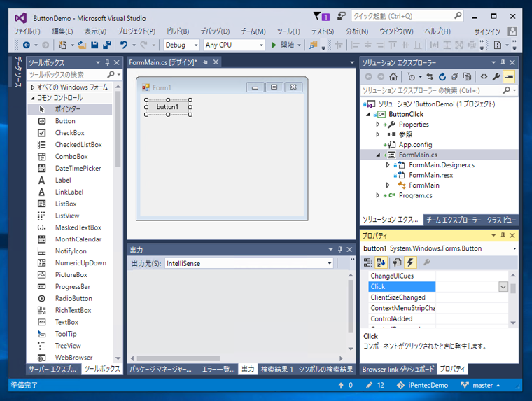Expand the Program.cs tree node
532x401 pixels.
(378, 195)
